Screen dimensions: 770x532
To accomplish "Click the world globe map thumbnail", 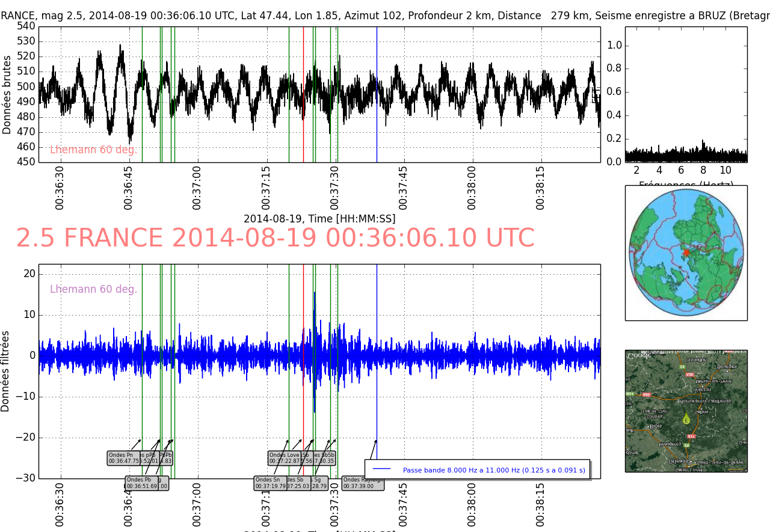I will tap(686, 252).
